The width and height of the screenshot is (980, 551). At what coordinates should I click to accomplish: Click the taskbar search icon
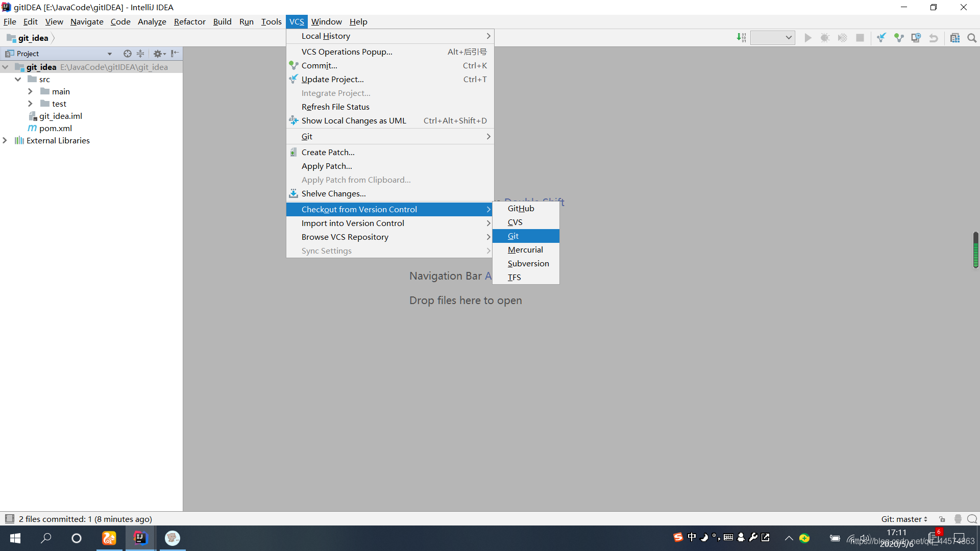tap(46, 538)
